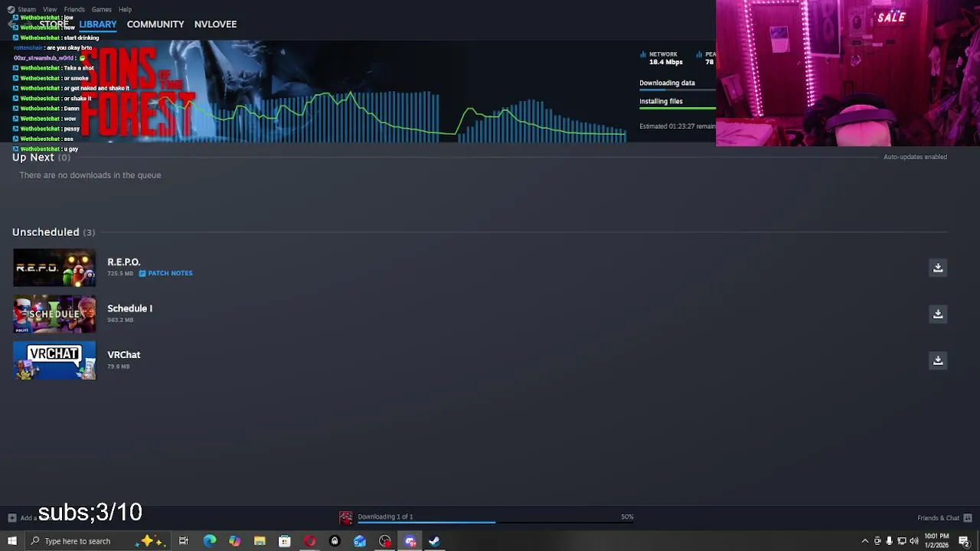Open the Help menu
This screenshot has width=980, height=551.
126,9
